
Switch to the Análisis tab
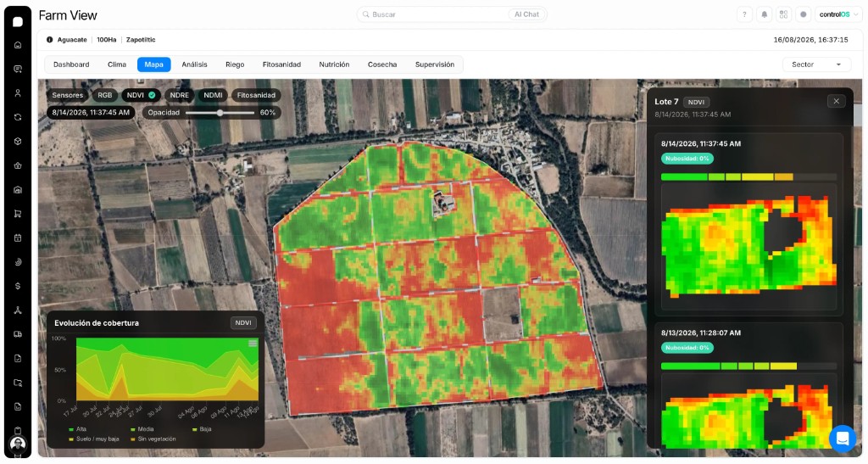[194, 64]
